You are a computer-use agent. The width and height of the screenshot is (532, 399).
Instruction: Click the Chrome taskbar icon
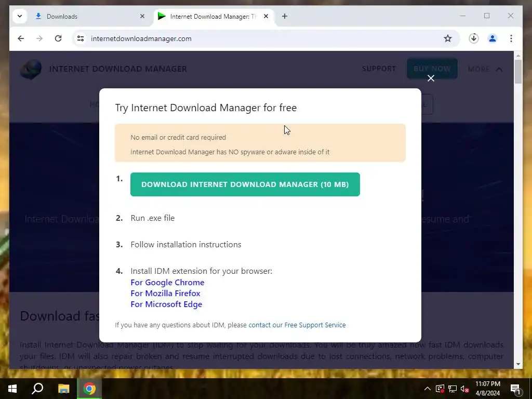pyautogui.click(x=89, y=389)
